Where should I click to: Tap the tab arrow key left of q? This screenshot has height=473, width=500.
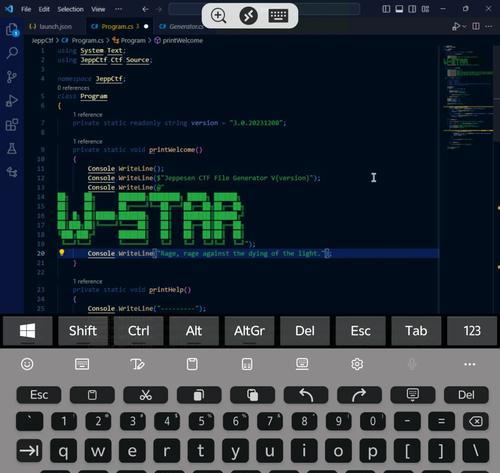pos(29,451)
